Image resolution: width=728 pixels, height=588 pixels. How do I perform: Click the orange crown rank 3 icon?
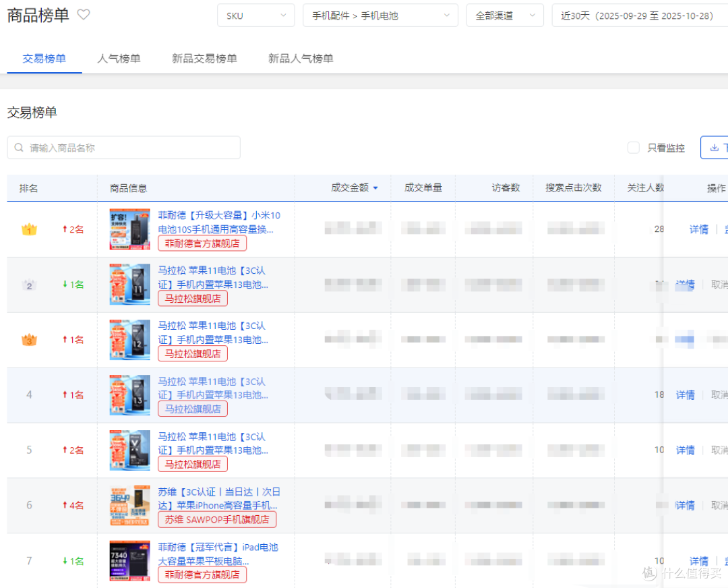point(29,340)
